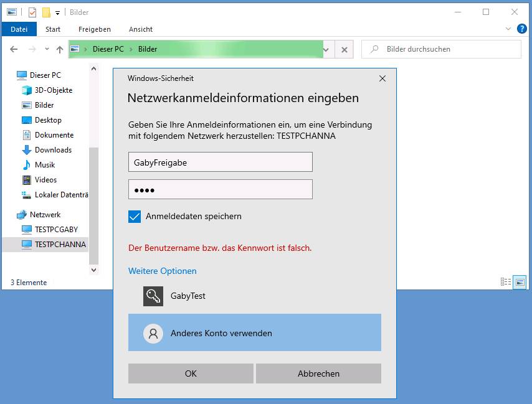Screen dimensions: 532x404
Task: Click the Properties checkmark icon in title bar
Action: click(32, 12)
